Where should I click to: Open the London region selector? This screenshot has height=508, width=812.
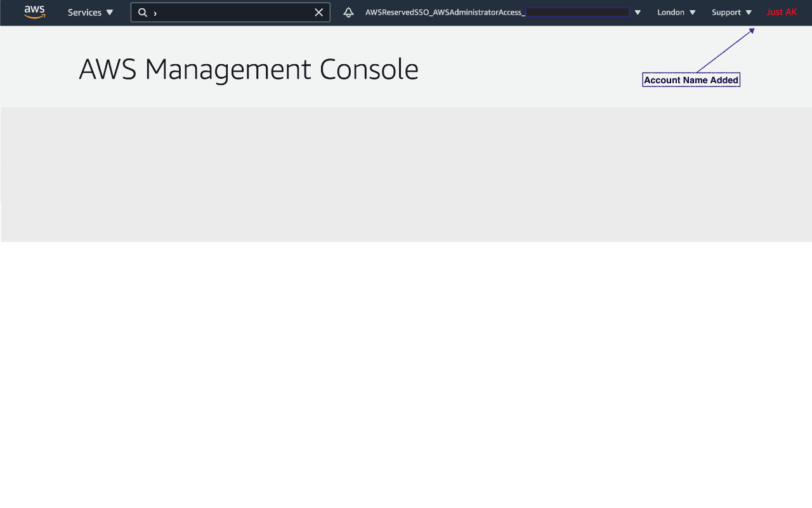click(676, 12)
